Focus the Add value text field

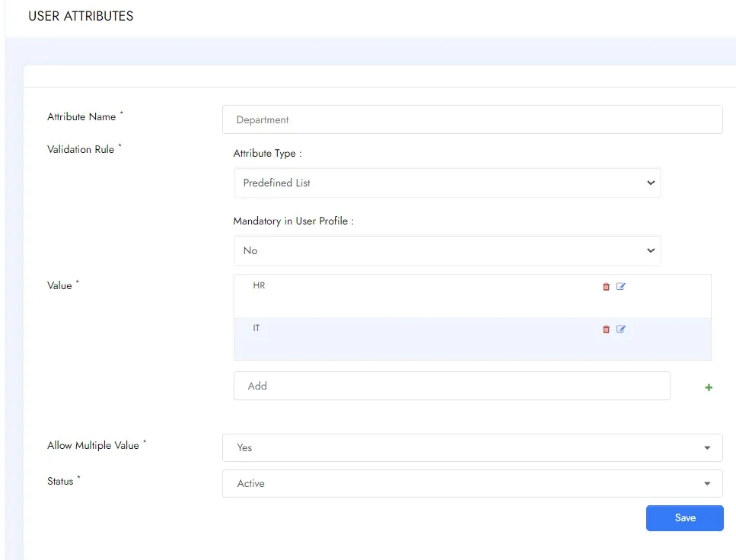point(451,386)
